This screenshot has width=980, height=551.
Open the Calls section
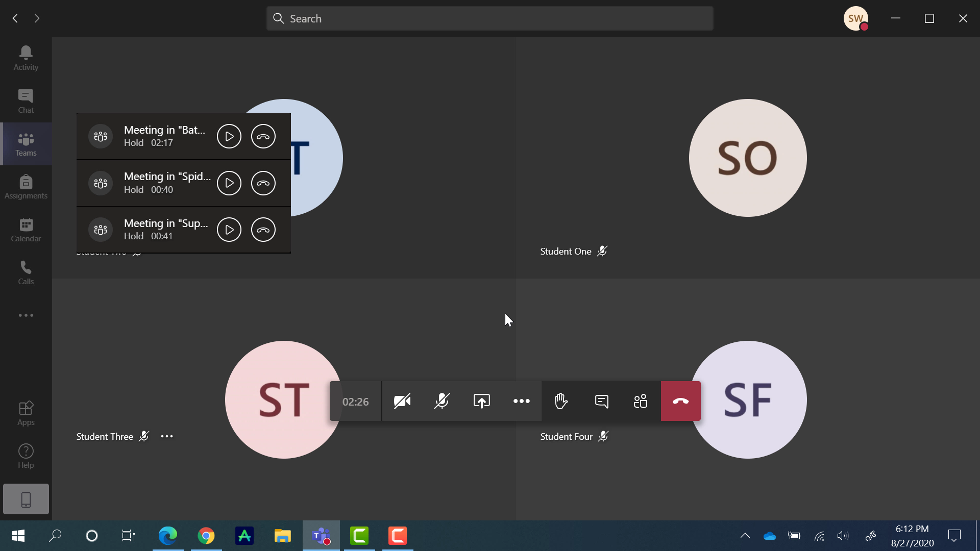pos(26,272)
